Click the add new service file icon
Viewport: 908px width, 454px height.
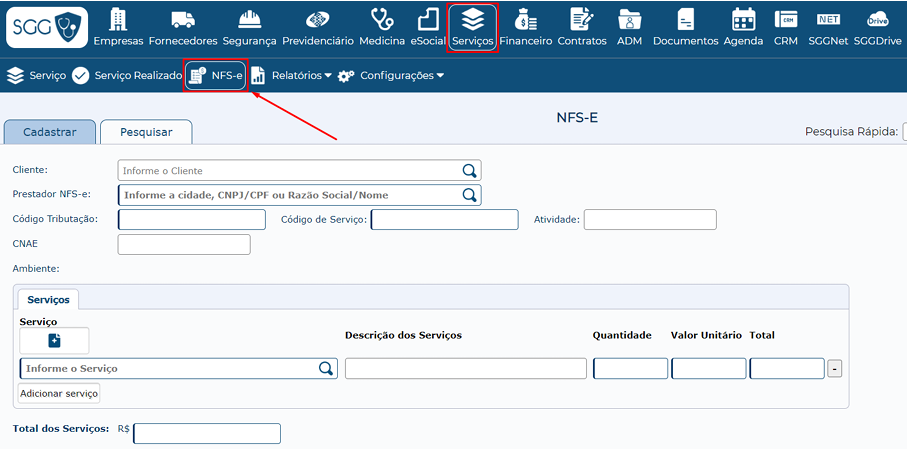pos(54,341)
